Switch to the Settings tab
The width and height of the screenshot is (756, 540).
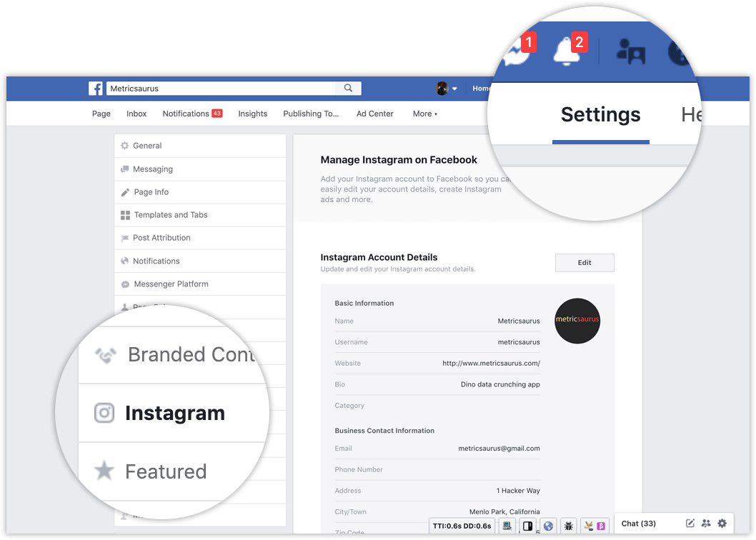pos(601,115)
